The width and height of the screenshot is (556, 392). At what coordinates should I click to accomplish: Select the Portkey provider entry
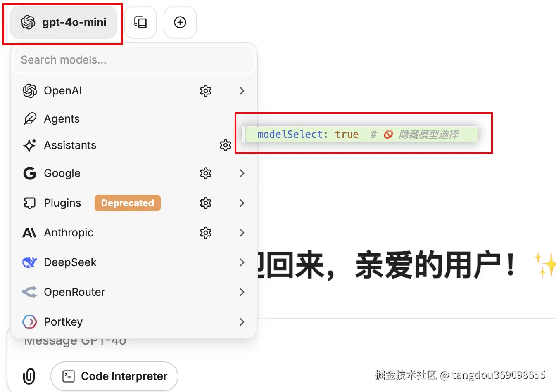click(134, 322)
